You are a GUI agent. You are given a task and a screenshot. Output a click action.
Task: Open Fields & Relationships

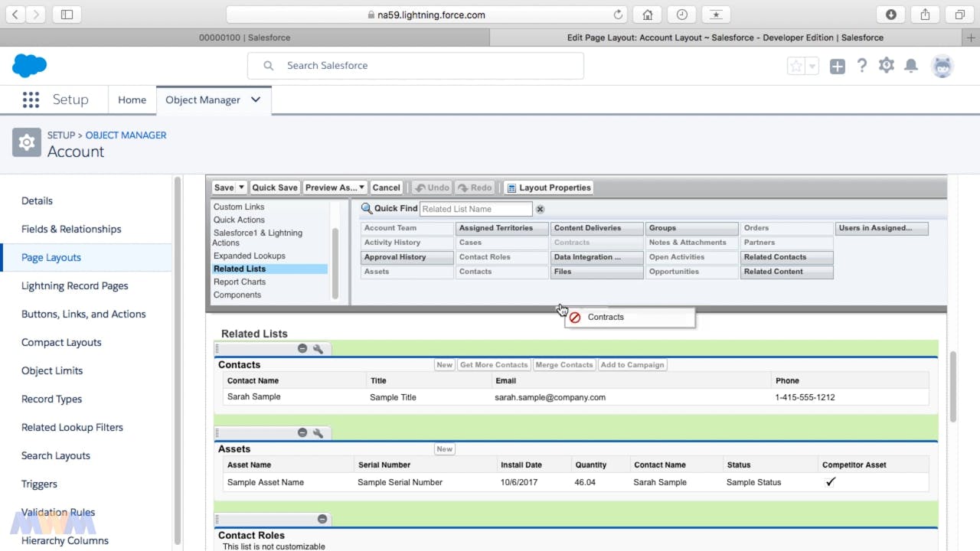click(71, 229)
